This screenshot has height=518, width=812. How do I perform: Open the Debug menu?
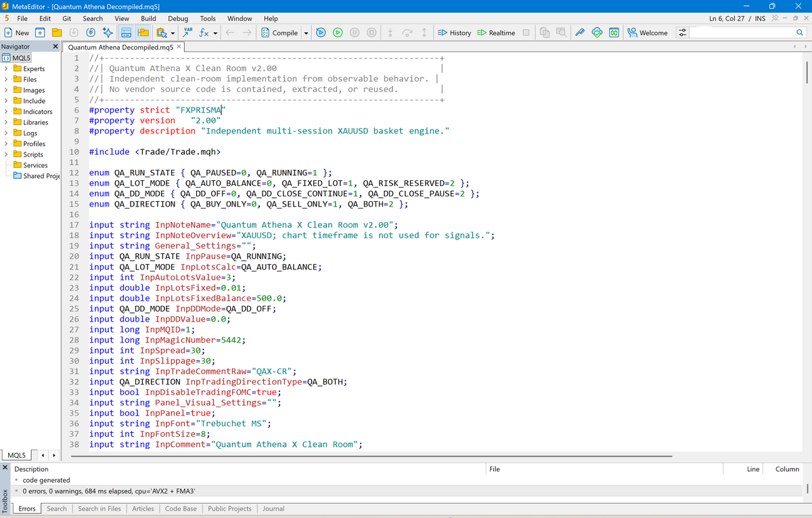(x=178, y=18)
